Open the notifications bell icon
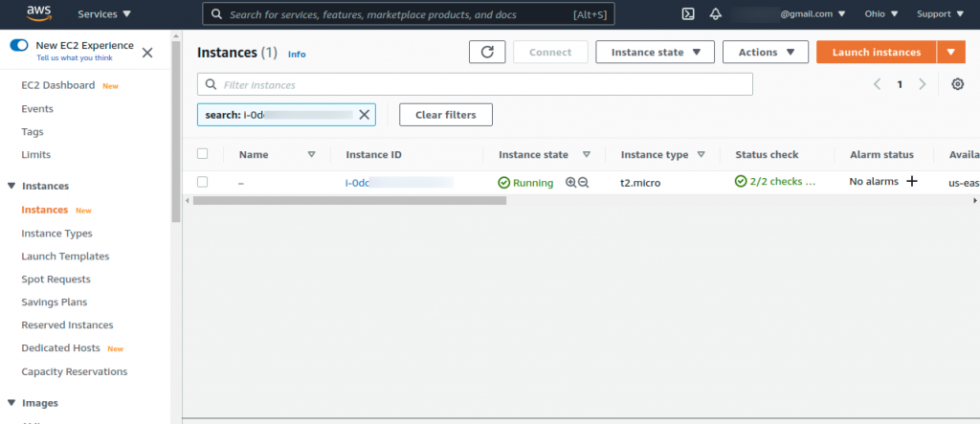This screenshot has height=424, width=980. tap(716, 13)
